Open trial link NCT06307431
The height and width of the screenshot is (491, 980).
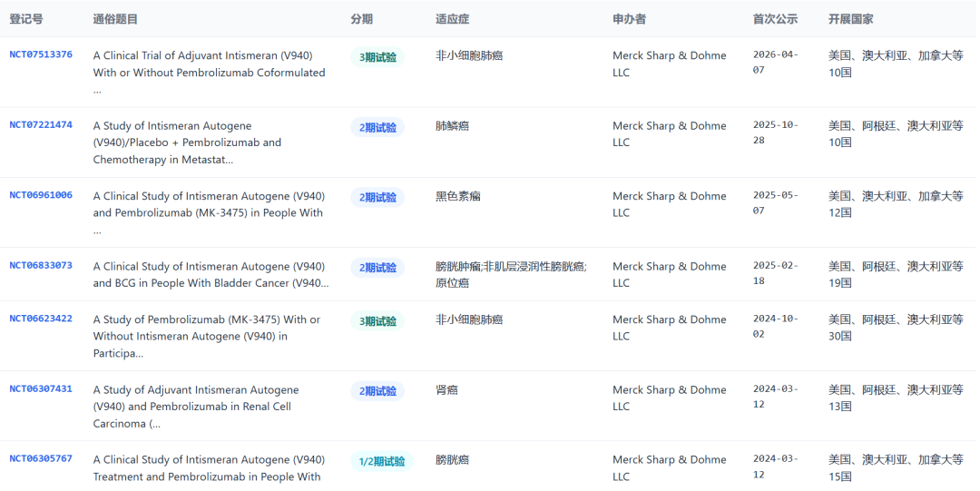[41, 389]
